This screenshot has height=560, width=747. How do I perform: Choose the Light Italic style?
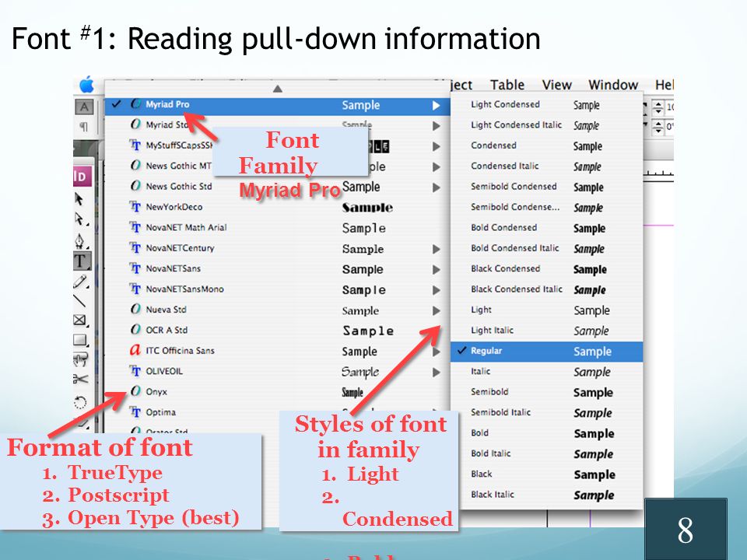click(546, 331)
